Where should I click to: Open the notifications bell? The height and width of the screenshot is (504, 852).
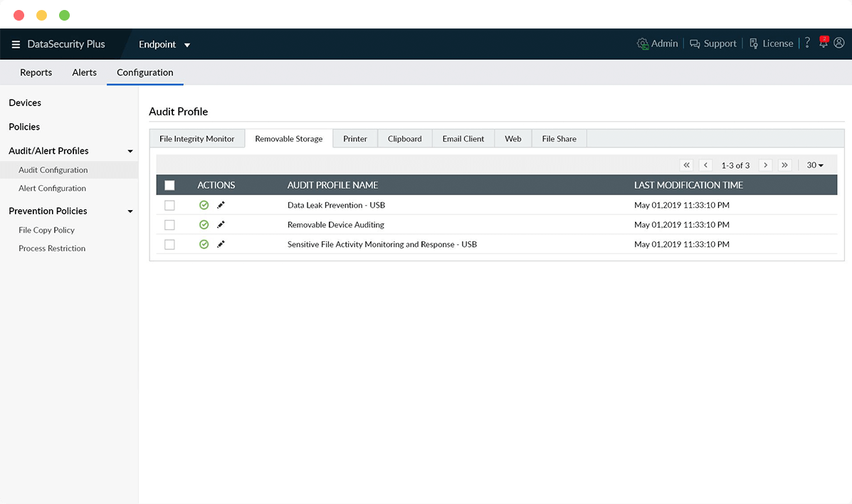pyautogui.click(x=824, y=43)
